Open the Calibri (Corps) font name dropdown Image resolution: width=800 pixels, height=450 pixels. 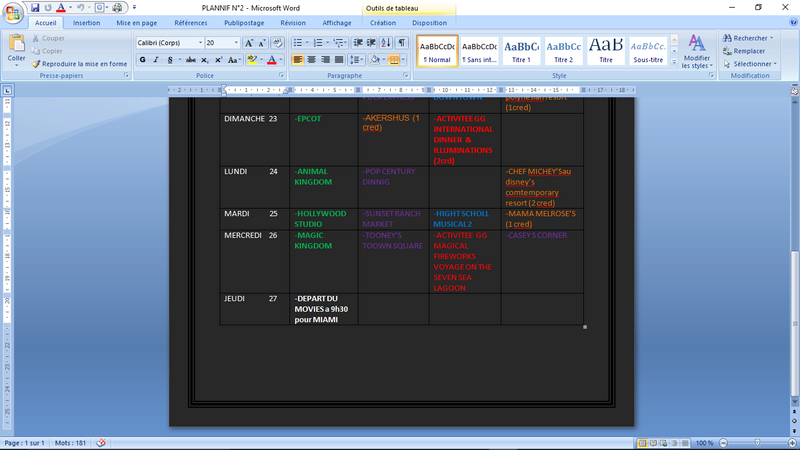pos(201,43)
